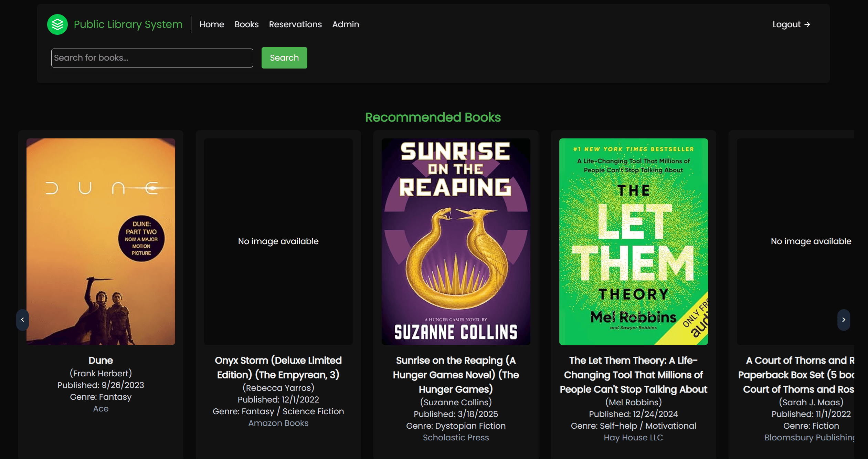This screenshot has height=459, width=868.
Task: Click author text (Frank Herbert)
Action: point(101,374)
